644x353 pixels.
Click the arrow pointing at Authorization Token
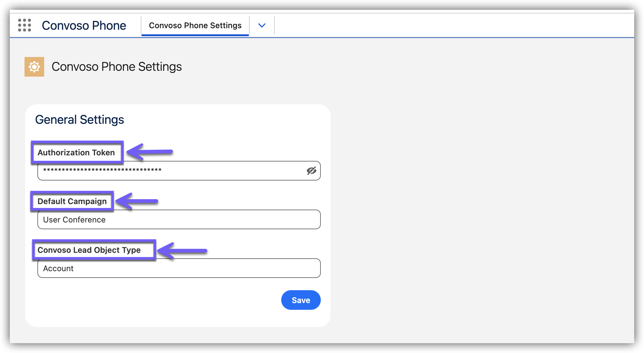[x=150, y=152]
